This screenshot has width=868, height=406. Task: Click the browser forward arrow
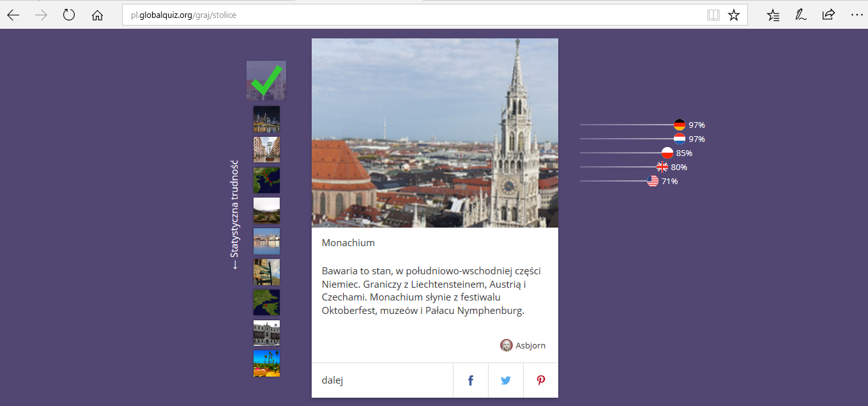42,15
